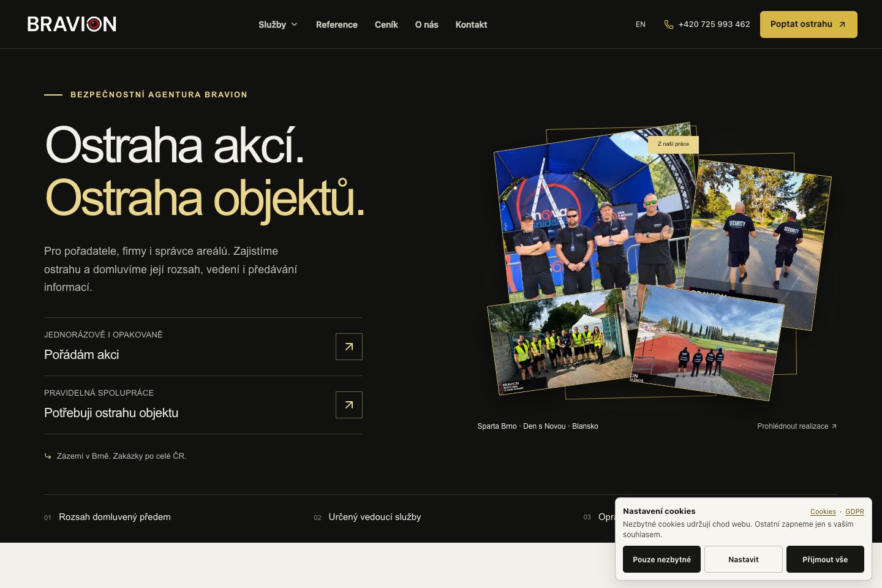
Task: Click the caption Sparta Brno · Den s Novou · Blansko
Action: [x=538, y=426]
